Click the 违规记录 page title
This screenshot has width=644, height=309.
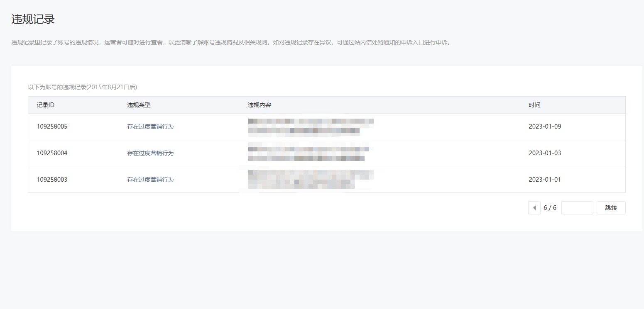33,19
